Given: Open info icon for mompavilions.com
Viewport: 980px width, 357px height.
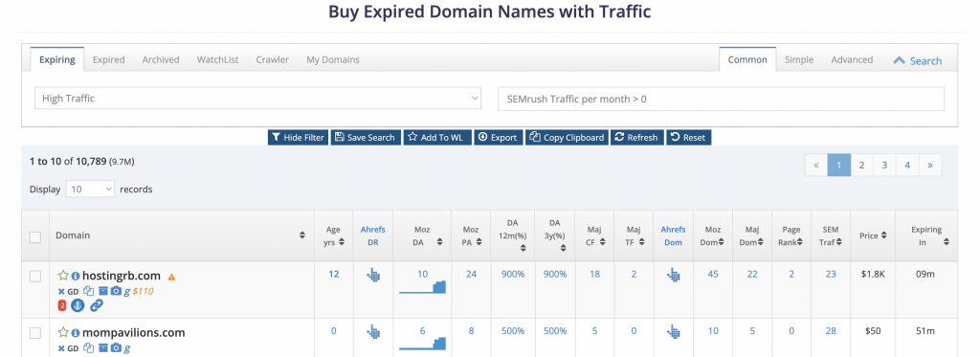Looking at the screenshot, I should pos(75,333).
